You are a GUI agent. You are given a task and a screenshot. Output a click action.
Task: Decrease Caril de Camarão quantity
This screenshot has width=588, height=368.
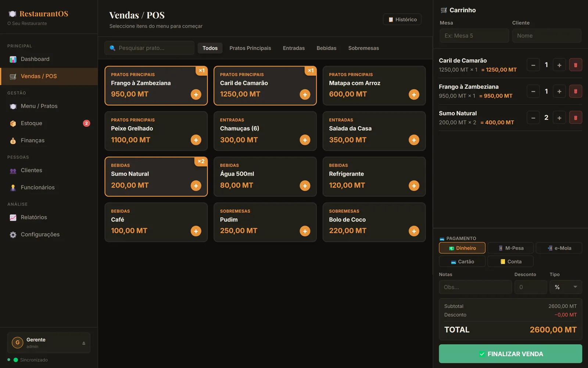533,65
